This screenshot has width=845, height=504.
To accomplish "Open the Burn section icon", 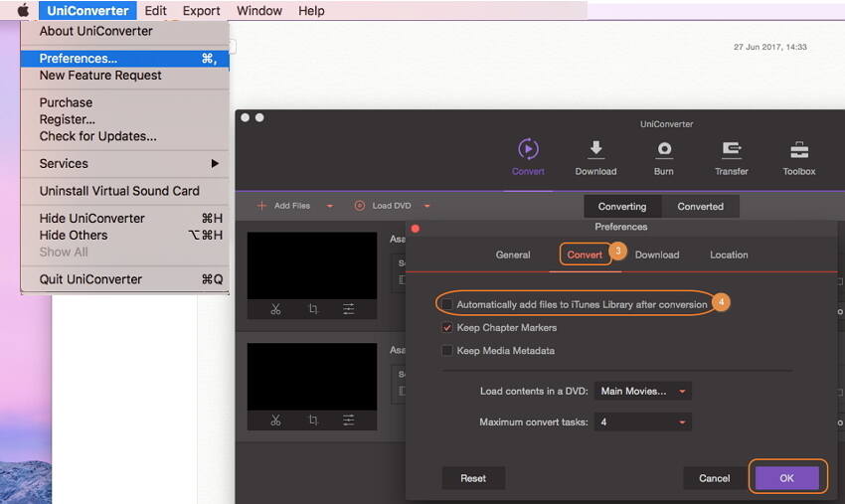I will (x=664, y=149).
